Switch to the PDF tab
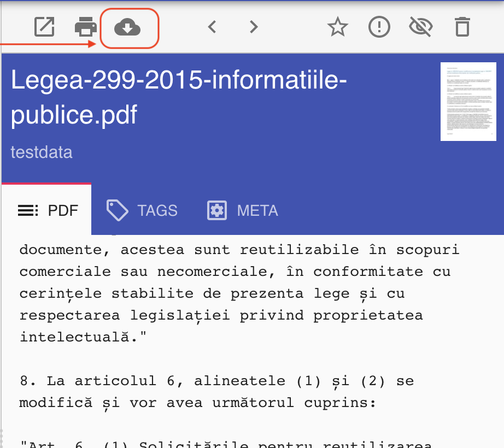Image resolution: width=504 pixels, height=448 pixels. coord(48,210)
